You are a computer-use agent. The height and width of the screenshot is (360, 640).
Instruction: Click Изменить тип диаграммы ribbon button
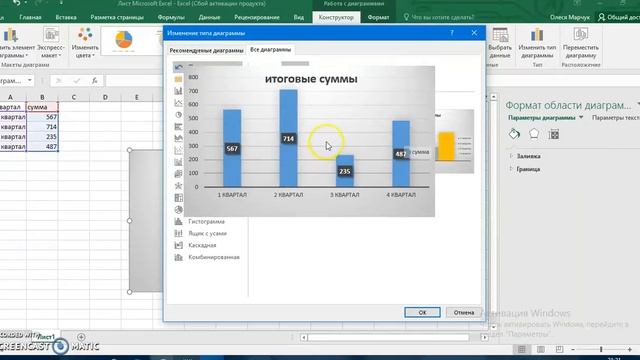tap(537, 43)
